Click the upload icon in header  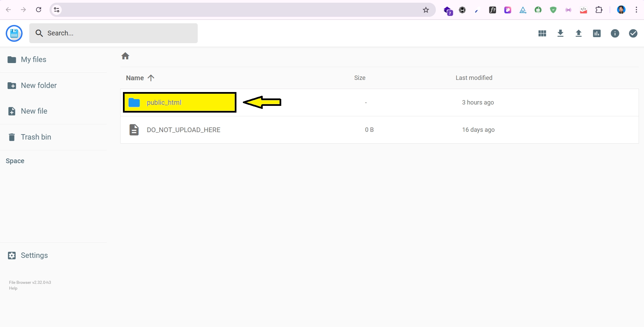click(578, 33)
